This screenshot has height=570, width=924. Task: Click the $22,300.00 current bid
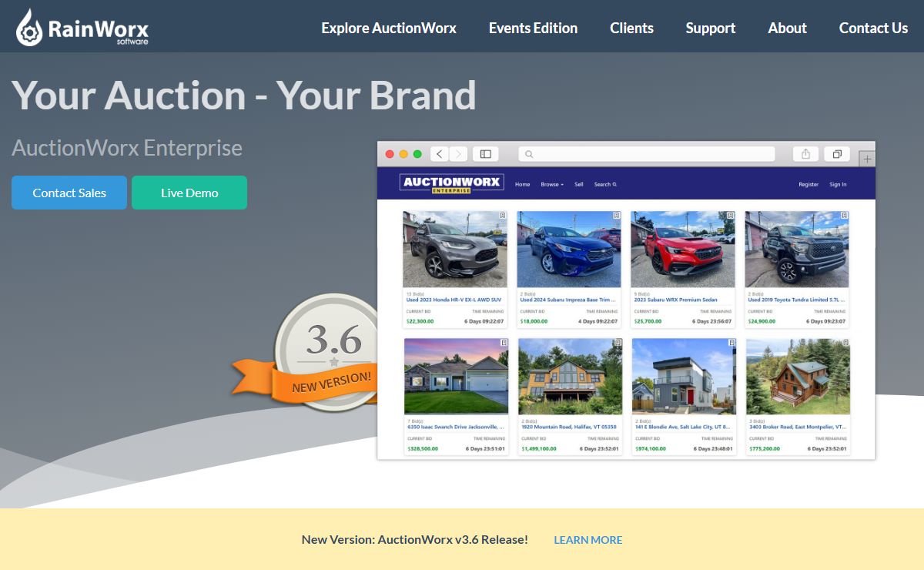tap(420, 321)
